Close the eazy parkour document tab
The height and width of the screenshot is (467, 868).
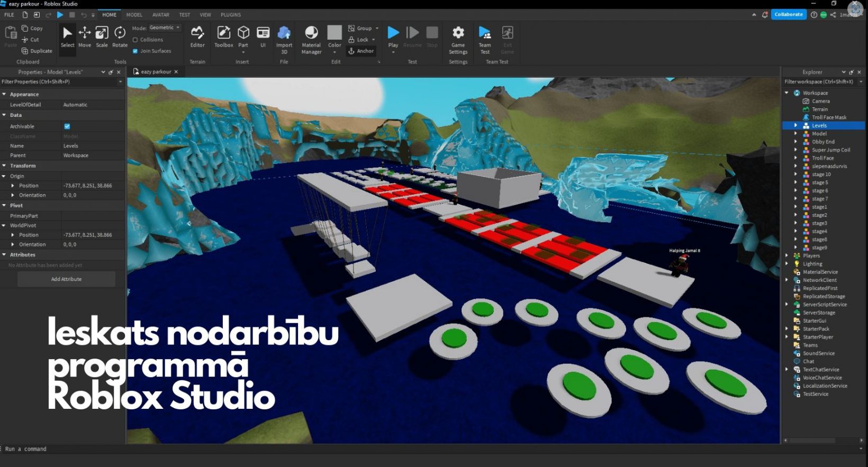176,72
